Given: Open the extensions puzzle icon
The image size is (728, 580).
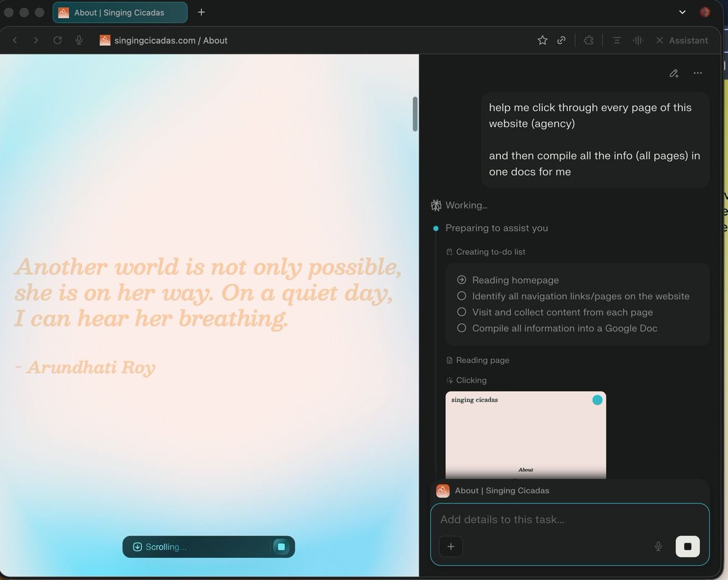Looking at the screenshot, I should (x=588, y=40).
